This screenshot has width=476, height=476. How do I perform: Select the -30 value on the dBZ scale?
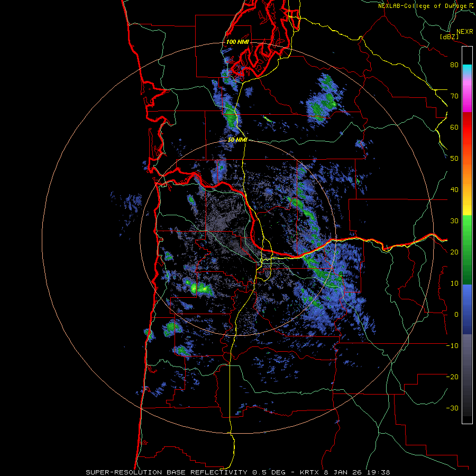pyautogui.click(x=452, y=408)
